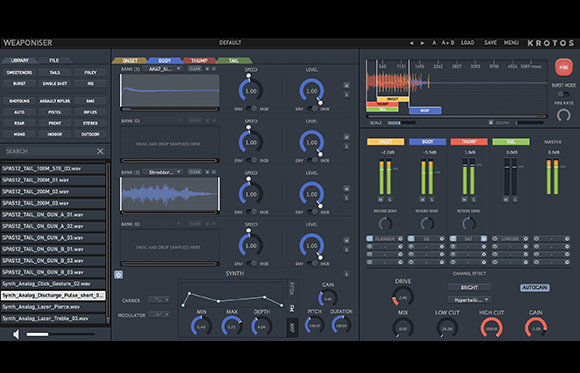Open the FLANGER effect slot selector arrow
The image size is (580, 373).
coord(400,239)
